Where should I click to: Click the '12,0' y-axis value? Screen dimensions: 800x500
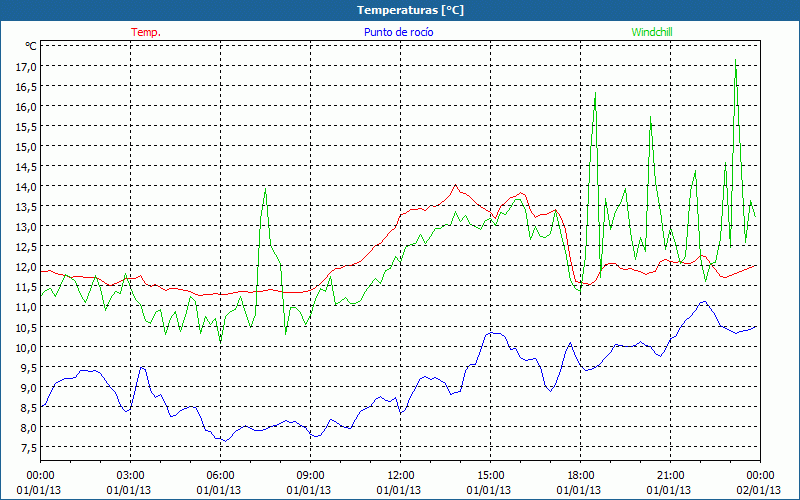pos(27,267)
